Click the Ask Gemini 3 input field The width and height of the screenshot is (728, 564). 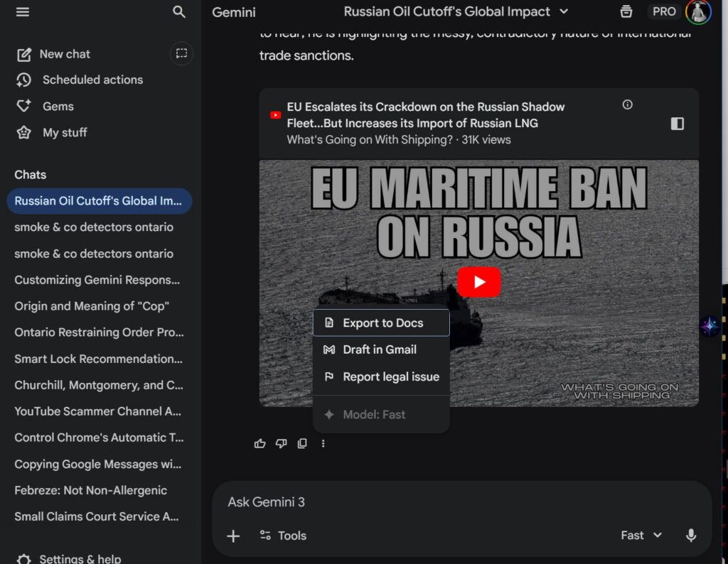427,502
